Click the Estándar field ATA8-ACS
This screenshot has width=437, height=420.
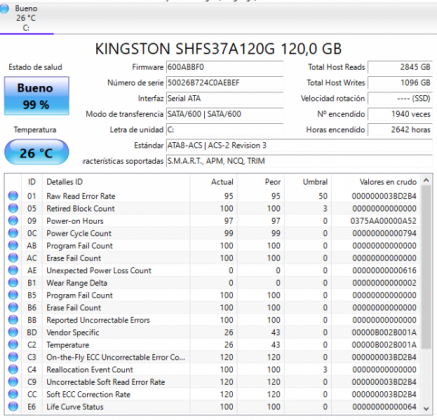pyautogui.click(x=299, y=146)
